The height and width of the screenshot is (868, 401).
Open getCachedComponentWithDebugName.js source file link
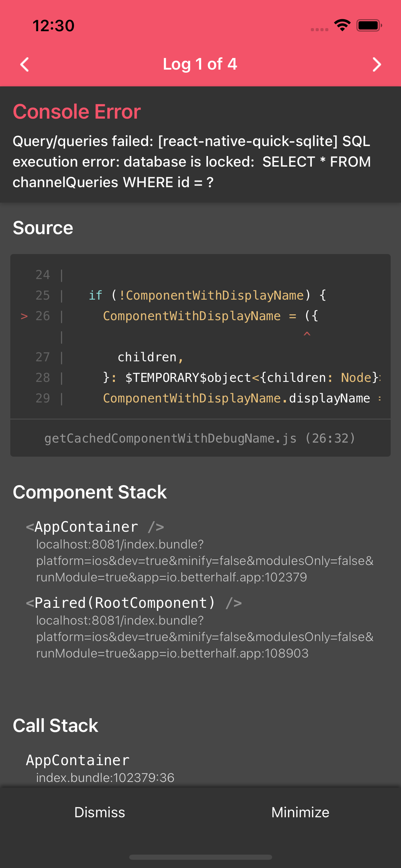click(x=200, y=438)
